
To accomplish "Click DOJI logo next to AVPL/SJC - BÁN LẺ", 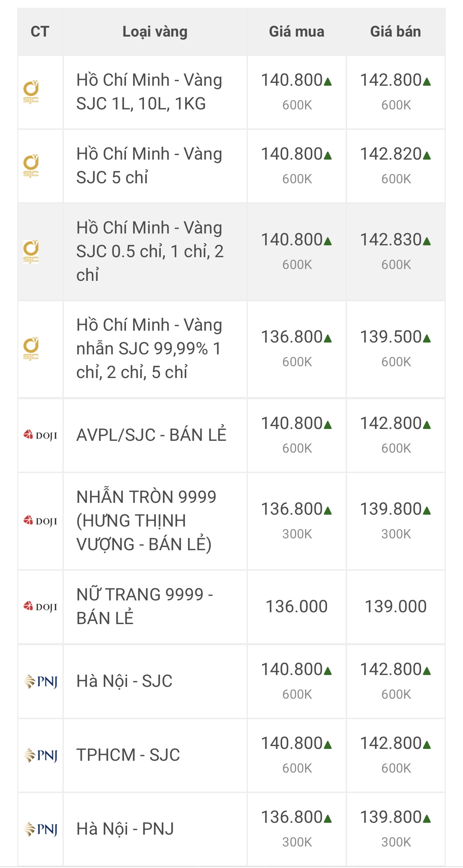I will click(x=40, y=435).
